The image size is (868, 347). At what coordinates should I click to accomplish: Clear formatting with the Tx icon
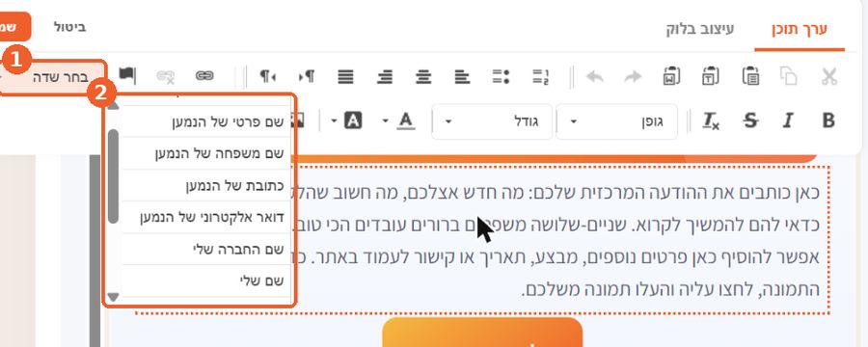(711, 120)
